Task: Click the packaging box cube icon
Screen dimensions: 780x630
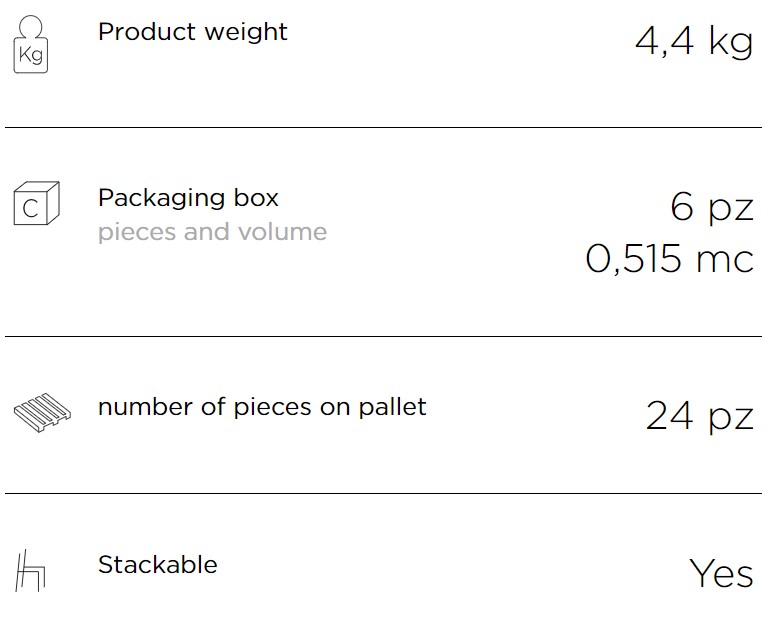Action: (x=36, y=203)
